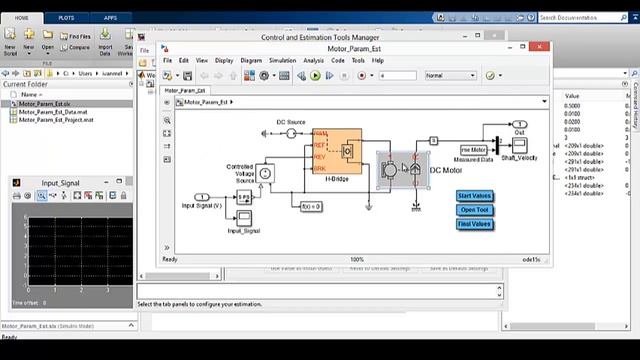Click the Final Values button
Image resolution: width=640 pixels, height=360 pixels.
pos(474,224)
